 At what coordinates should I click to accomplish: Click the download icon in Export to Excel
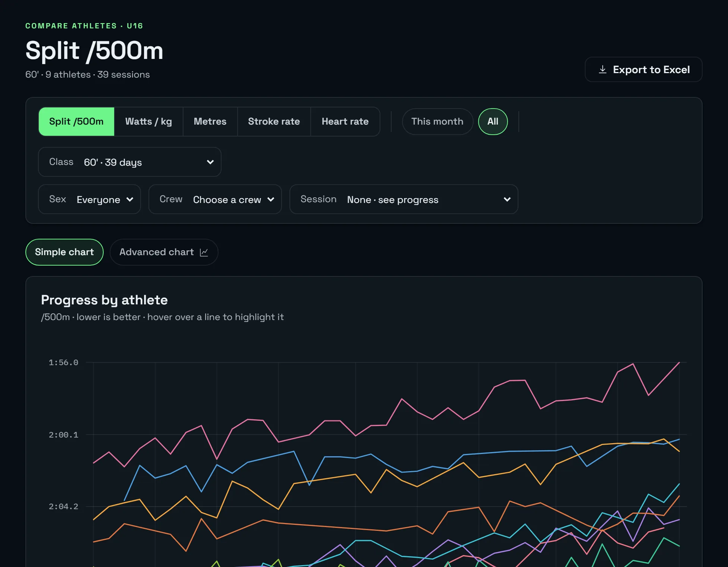coord(602,69)
